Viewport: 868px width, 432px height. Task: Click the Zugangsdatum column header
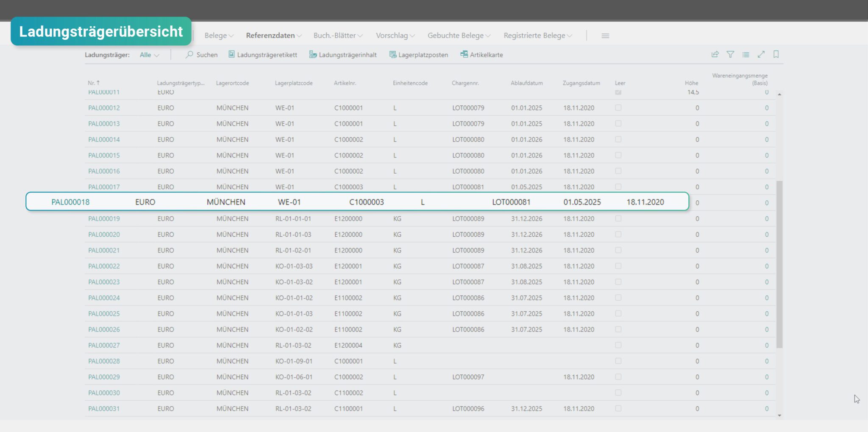pos(581,83)
